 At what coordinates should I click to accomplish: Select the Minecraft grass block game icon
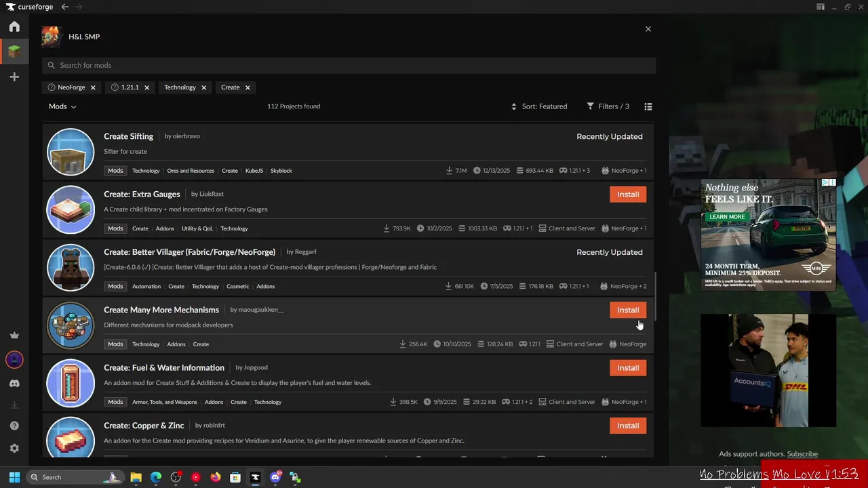(14, 52)
